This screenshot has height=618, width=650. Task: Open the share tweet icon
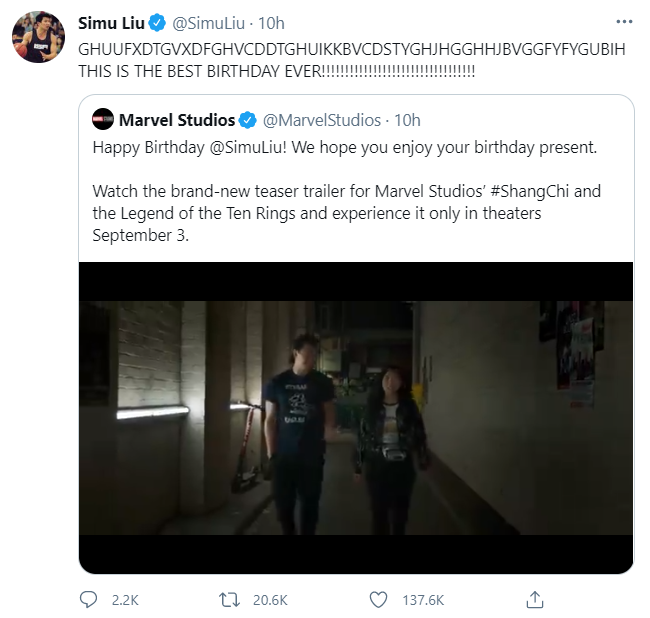(x=535, y=599)
